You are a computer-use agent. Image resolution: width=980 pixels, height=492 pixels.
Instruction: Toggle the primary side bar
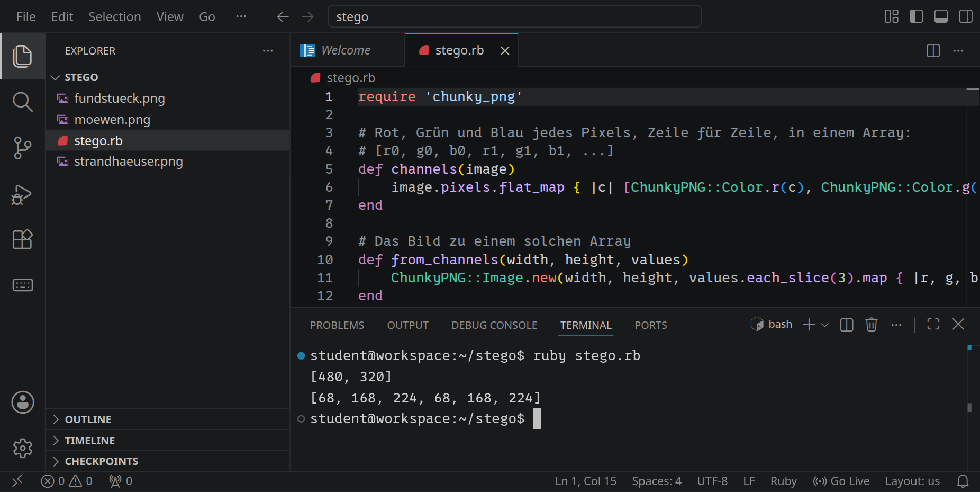click(917, 16)
